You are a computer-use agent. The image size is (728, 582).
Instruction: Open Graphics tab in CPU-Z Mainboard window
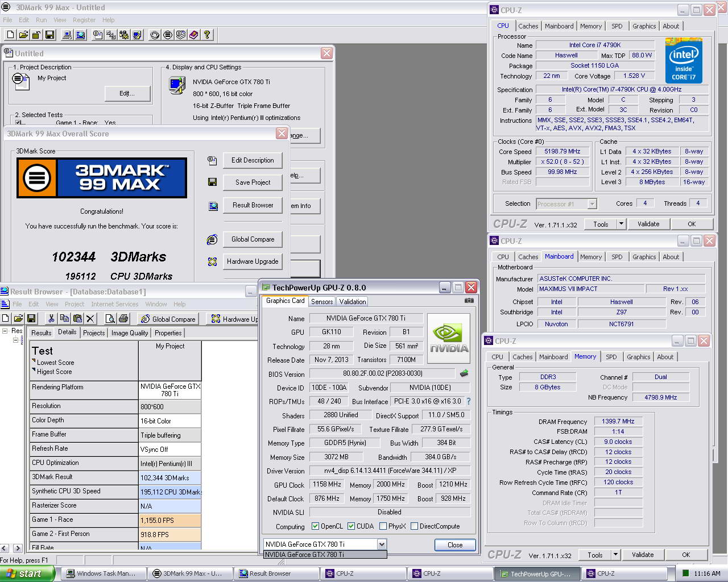pos(644,257)
